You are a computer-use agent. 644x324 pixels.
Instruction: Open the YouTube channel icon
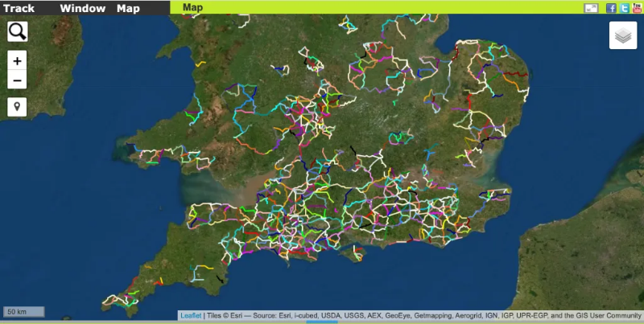(637, 8)
